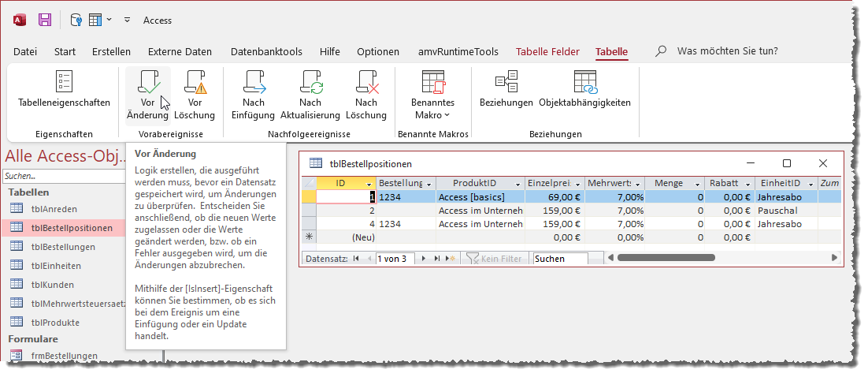Go to first record navigation button
The image size is (868, 377).
355,259
